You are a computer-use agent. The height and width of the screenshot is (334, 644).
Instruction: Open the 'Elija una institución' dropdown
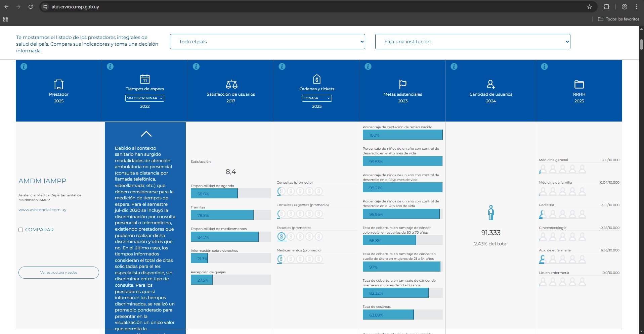click(x=472, y=42)
